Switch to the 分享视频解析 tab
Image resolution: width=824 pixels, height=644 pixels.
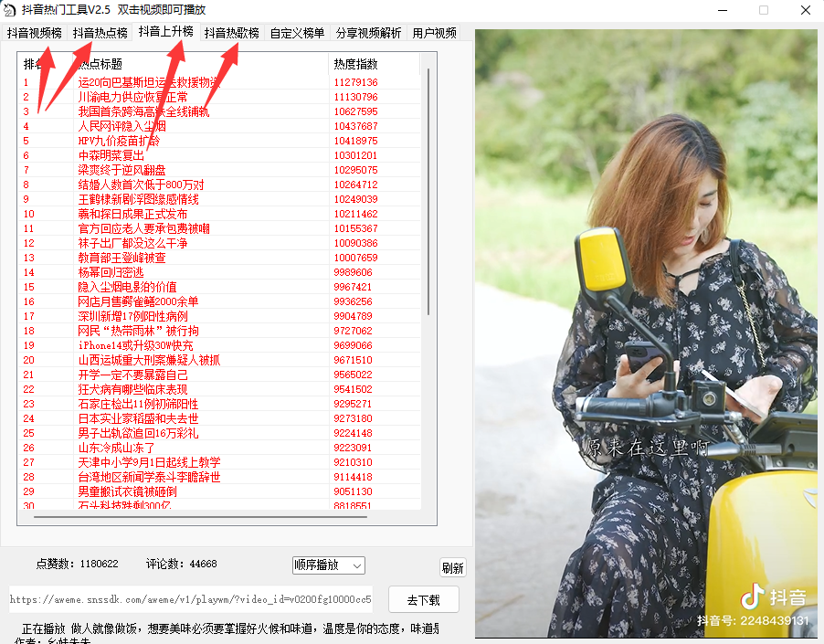point(368,33)
